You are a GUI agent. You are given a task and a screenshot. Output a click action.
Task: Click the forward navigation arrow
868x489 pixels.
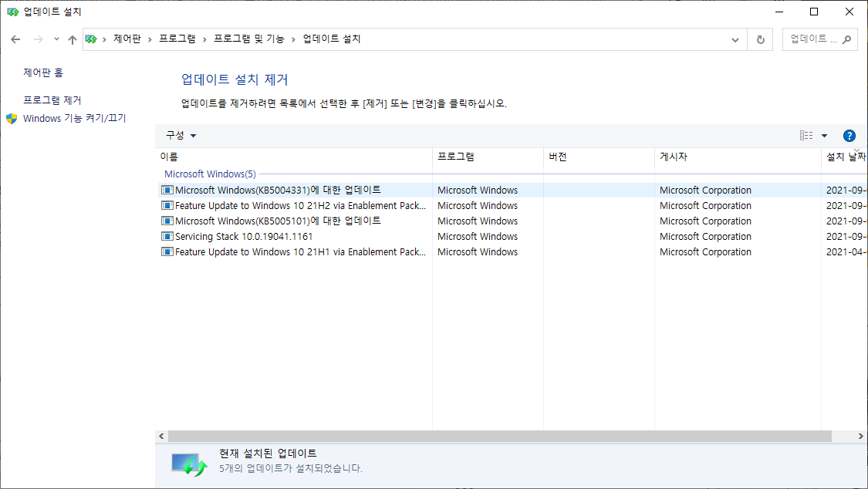pyautogui.click(x=39, y=39)
